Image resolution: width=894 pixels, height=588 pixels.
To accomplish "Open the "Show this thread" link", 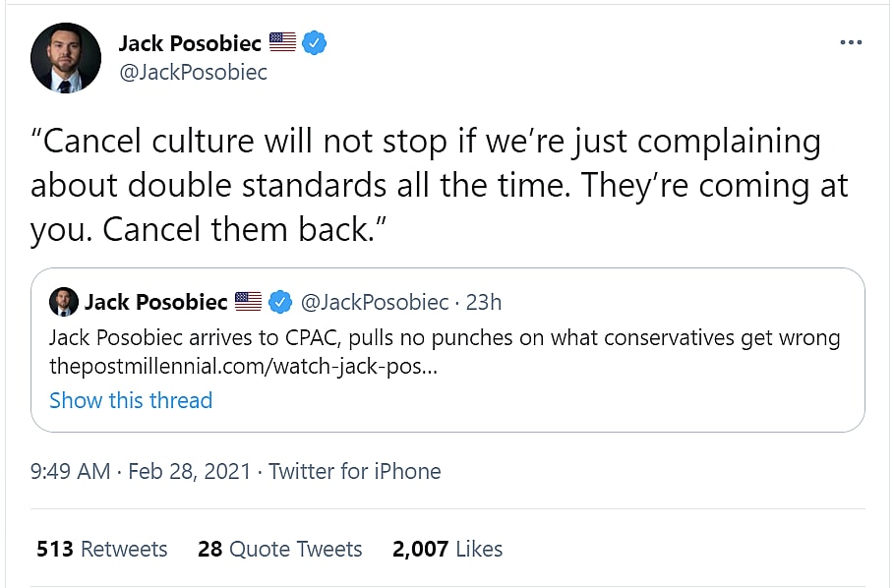I will point(131,400).
